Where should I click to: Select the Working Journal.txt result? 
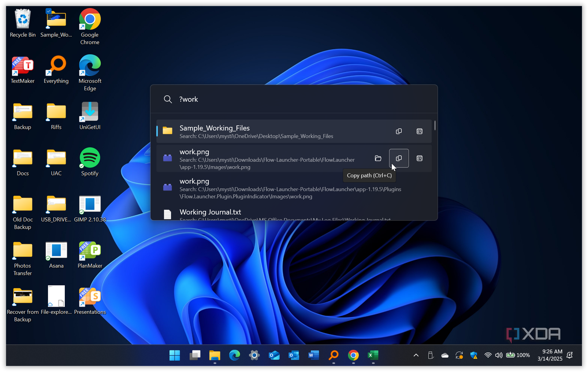[294, 213]
